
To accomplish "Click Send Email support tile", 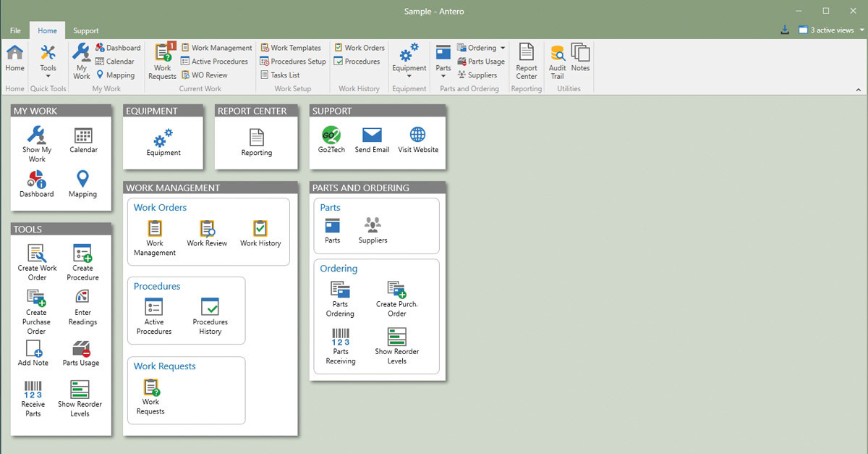I will [372, 140].
